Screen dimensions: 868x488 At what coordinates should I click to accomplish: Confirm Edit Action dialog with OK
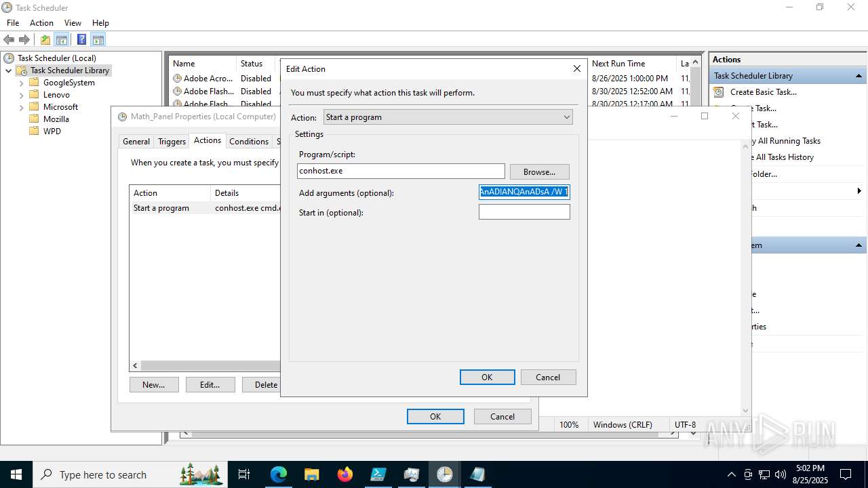click(487, 378)
